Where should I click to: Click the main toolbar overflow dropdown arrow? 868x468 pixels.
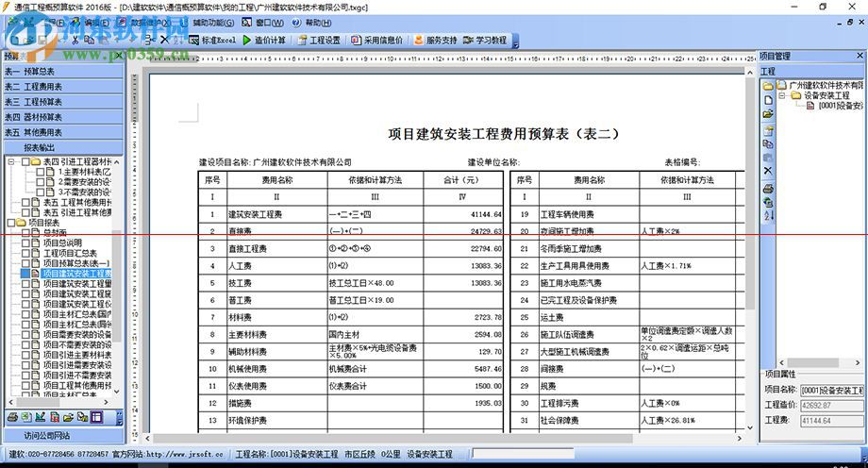(x=516, y=41)
